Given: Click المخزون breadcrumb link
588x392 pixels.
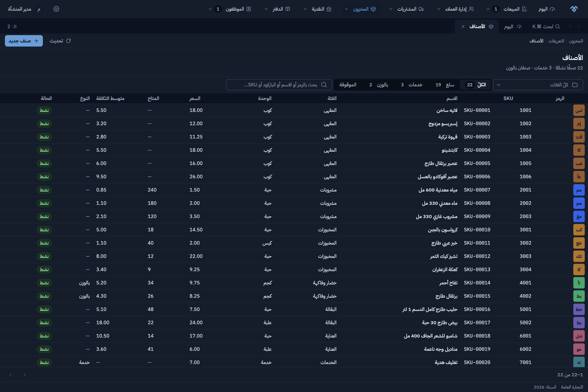Looking at the screenshot, I should click(x=576, y=41).
